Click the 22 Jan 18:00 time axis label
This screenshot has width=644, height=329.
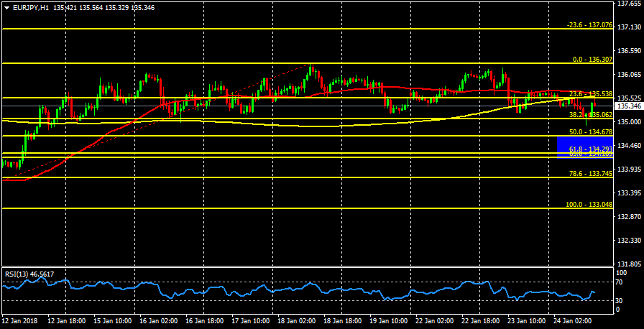[482, 320]
